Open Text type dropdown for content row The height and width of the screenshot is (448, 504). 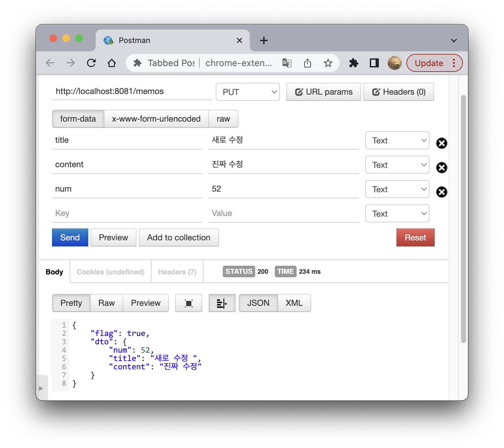pos(397,165)
